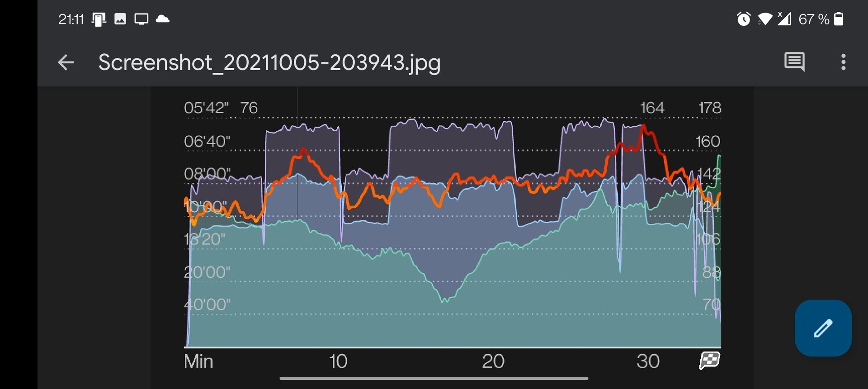Image resolution: width=868 pixels, height=389 pixels.
Task: Tap the checkered finish flag icon
Action: 709,361
